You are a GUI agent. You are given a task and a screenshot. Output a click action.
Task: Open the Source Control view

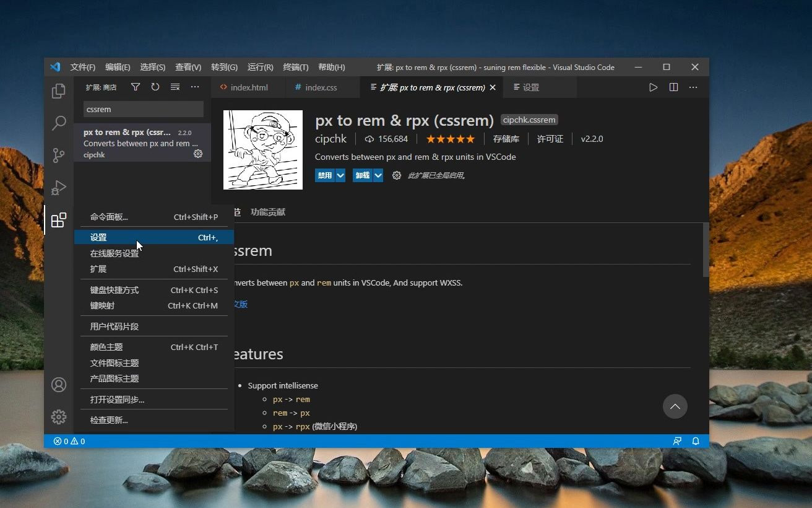tap(59, 155)
